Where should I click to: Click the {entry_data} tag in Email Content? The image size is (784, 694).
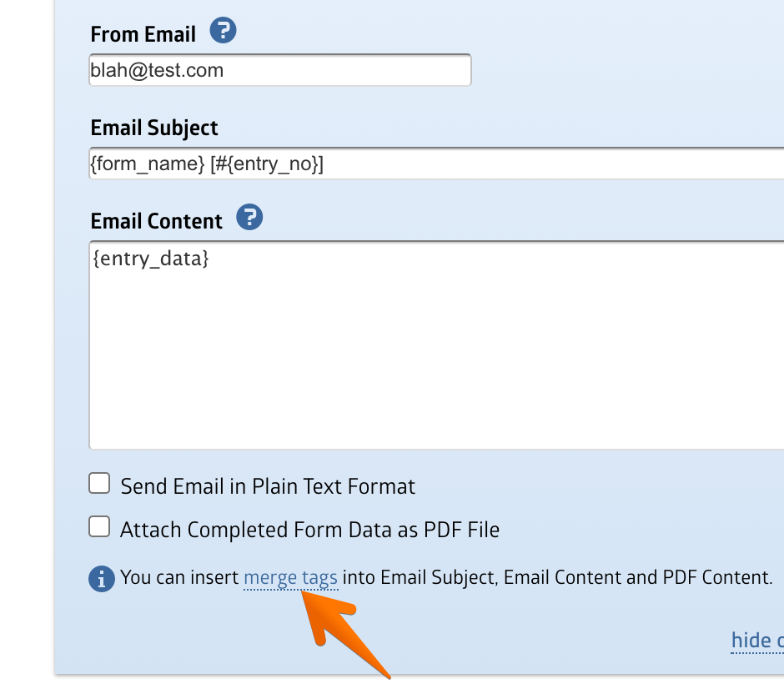151,259
